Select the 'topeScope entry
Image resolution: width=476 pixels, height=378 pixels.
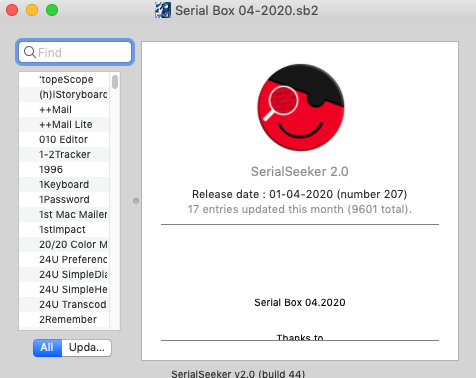(64, 79)
